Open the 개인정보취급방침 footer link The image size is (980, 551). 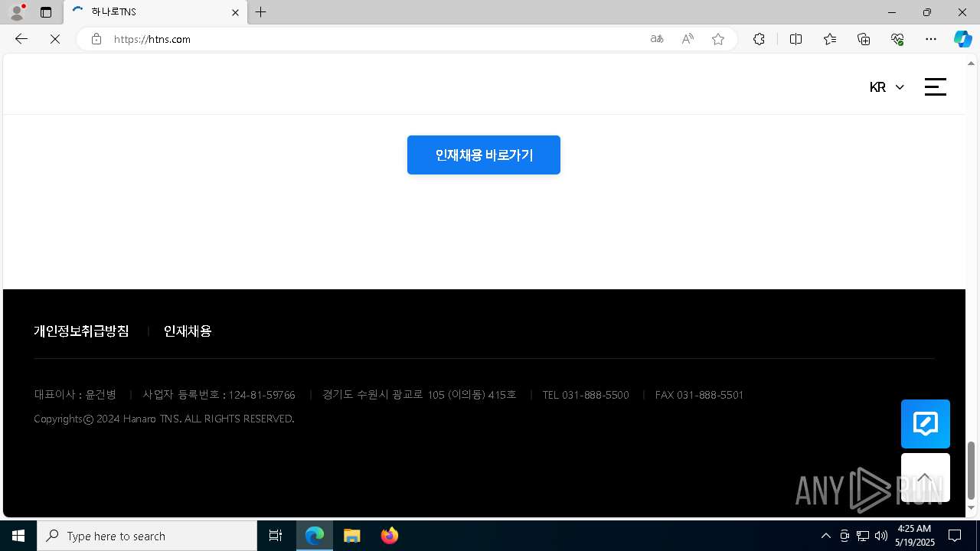click(81, 331)
